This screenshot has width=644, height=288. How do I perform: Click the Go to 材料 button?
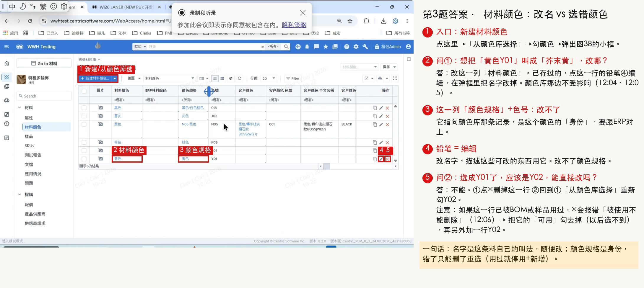[44, 63]
